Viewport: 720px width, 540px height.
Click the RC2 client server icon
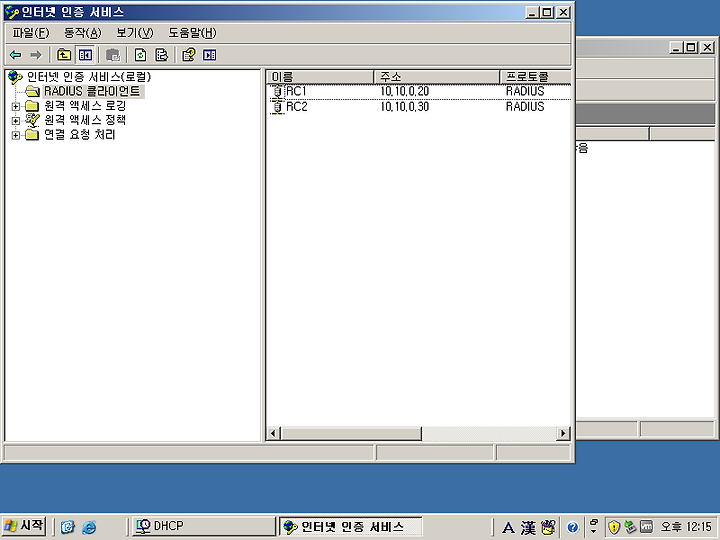[x=277, y=107]
